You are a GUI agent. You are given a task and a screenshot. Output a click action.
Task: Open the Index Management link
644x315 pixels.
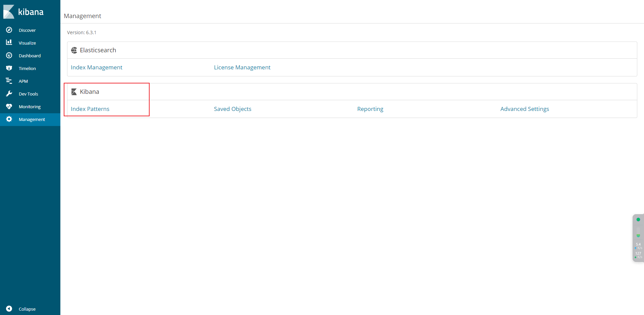pos(97,67)
